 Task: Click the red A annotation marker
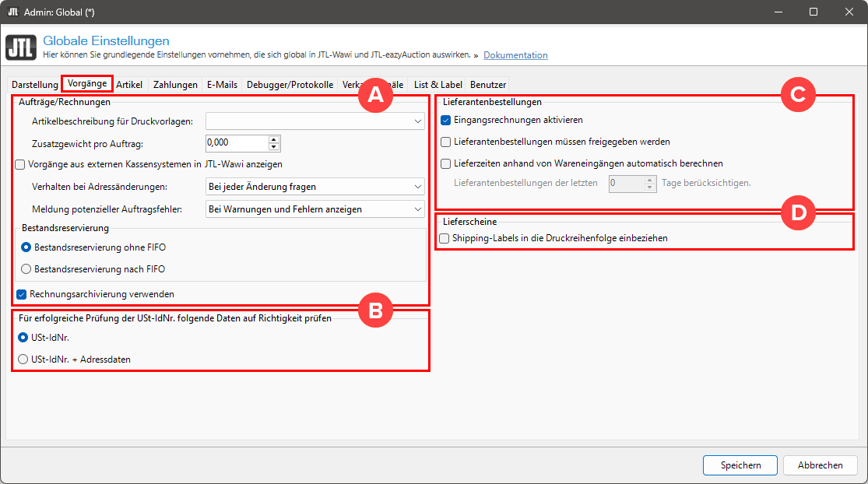[374, 95]
